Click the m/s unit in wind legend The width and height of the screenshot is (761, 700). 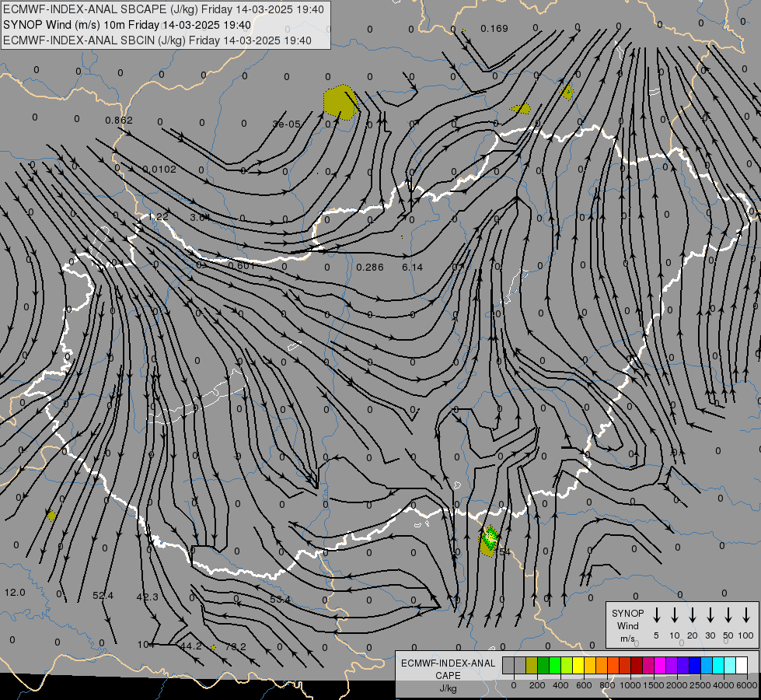click(x=627, y=639)
